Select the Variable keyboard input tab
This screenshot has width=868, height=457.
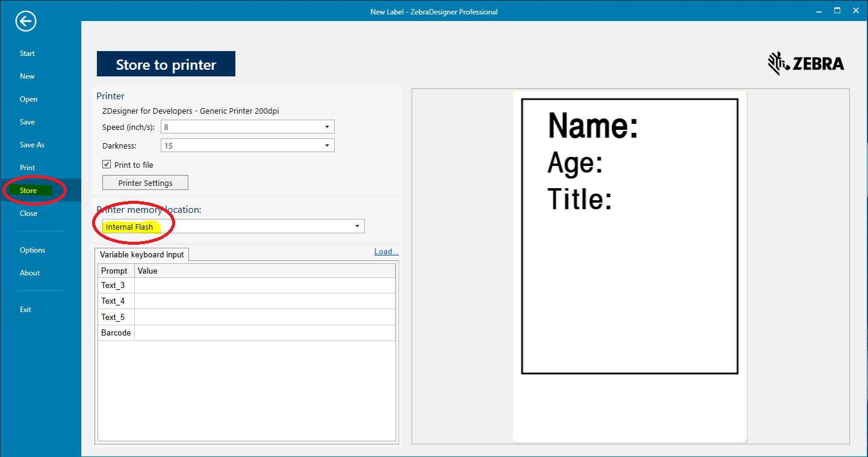(141, 254)
